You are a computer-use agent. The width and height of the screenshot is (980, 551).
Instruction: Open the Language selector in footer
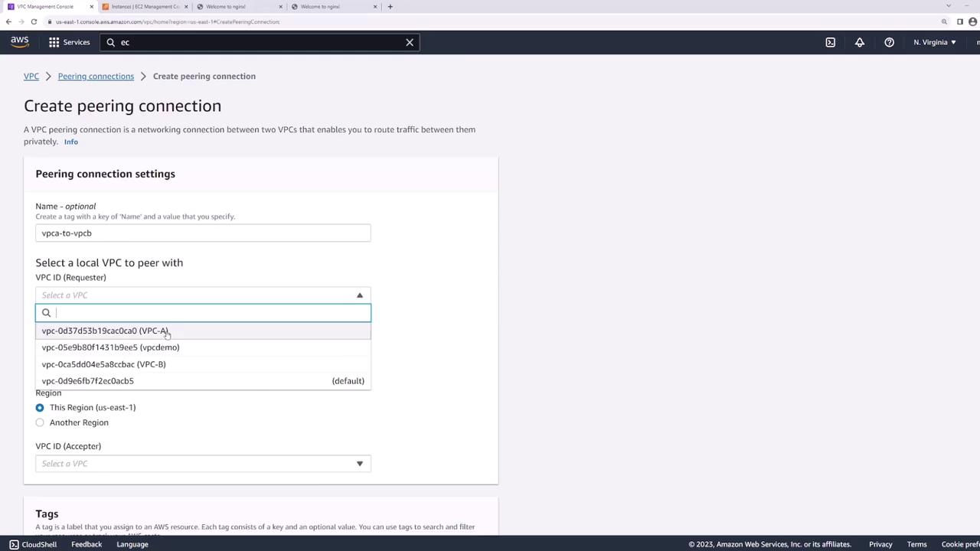[132, 544]
